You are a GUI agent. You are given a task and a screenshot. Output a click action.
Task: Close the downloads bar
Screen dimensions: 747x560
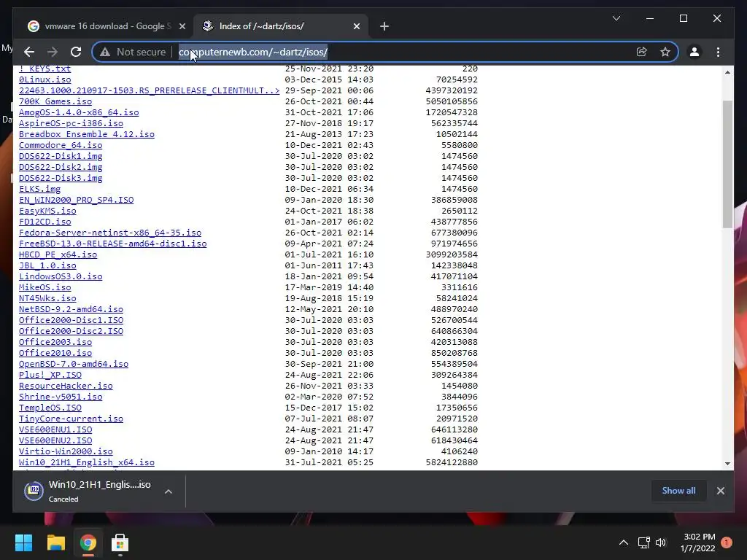coord(720,491)
